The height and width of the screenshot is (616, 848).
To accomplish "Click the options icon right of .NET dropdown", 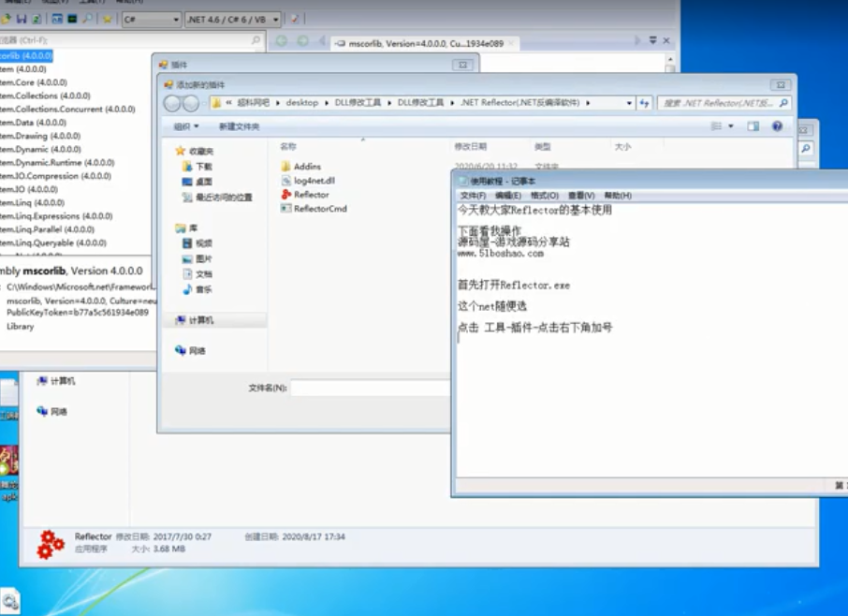I will tap(295, 20).
